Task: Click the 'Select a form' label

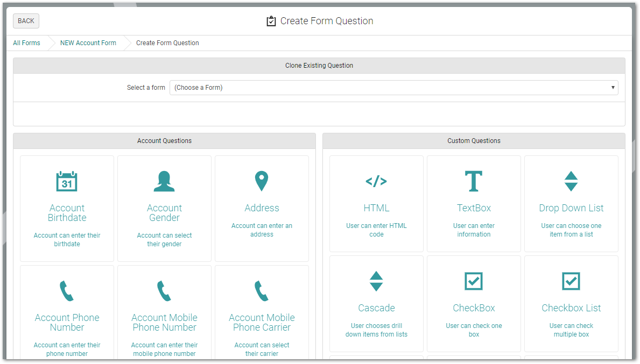Action: [x=146, y=88]
